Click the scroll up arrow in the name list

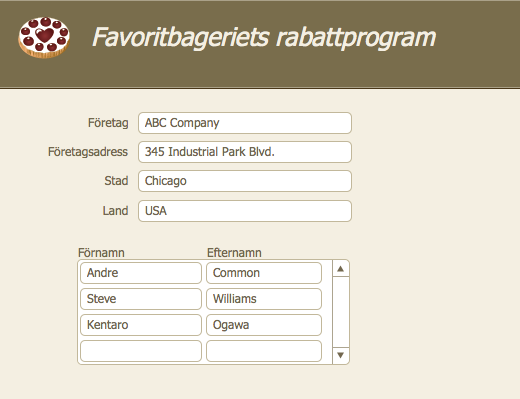[340, 269]
